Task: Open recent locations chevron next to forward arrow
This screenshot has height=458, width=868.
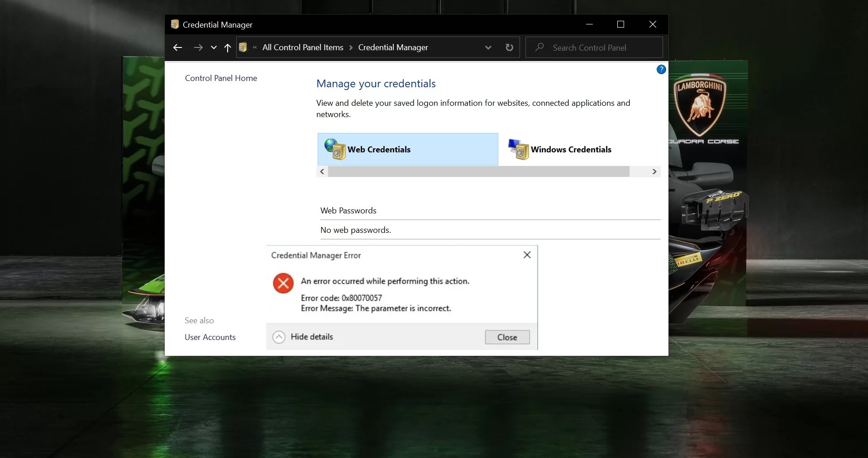Action: click(x=213, y=48)
